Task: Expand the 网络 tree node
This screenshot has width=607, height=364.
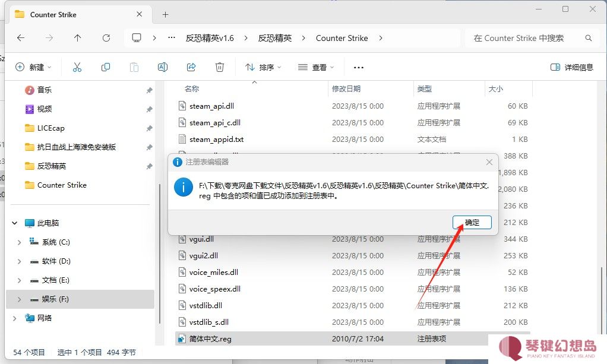Action: click(15, 318)
